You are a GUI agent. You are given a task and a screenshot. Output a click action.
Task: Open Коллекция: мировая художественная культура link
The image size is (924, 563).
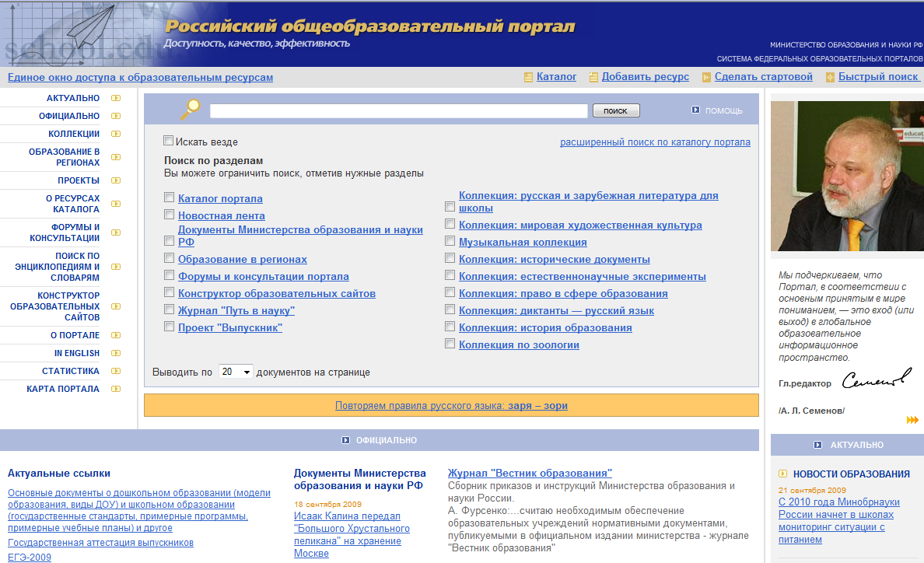pyautogui.click(x=580, y=225)
